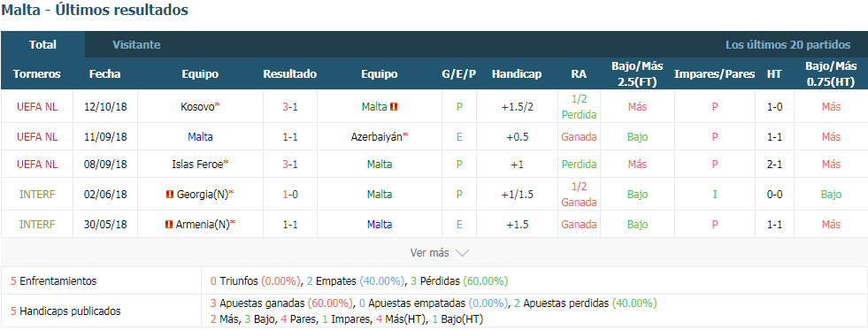Open the Islas Feroe team link
The height and width of the screenshot is (330, 868).
point(197,165)
